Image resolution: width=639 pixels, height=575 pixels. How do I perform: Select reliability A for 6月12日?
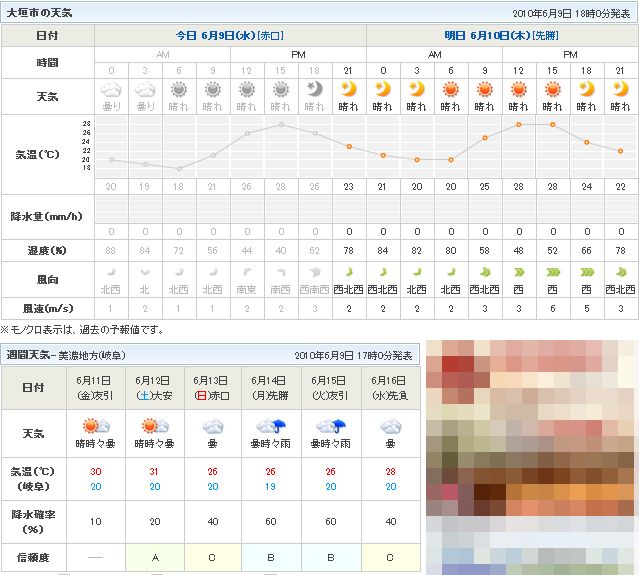click(155, 558)
